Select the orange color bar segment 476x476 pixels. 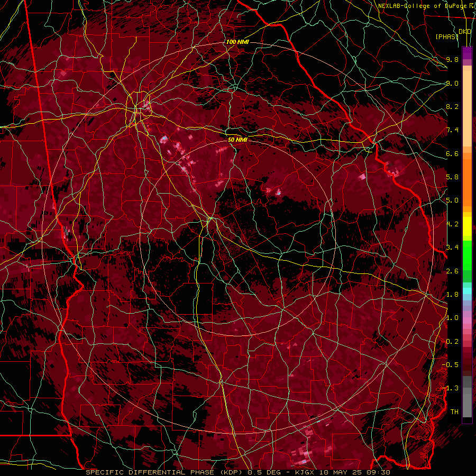pos(467,182)
